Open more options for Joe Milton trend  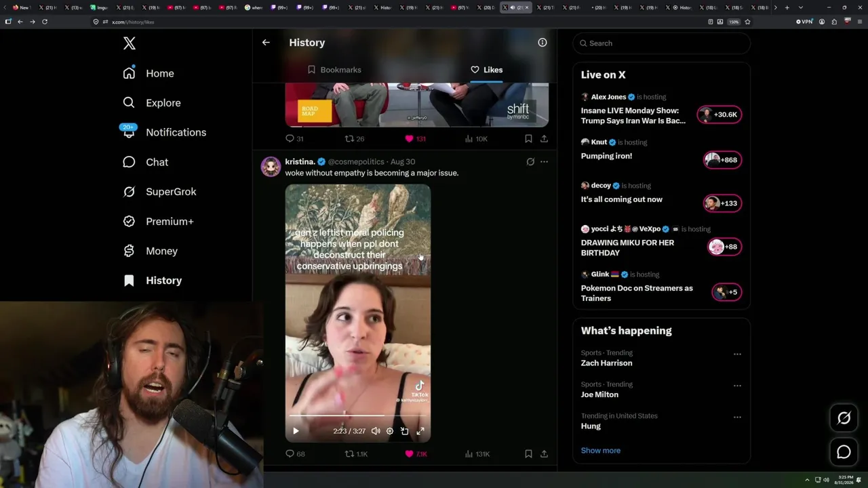737,386
